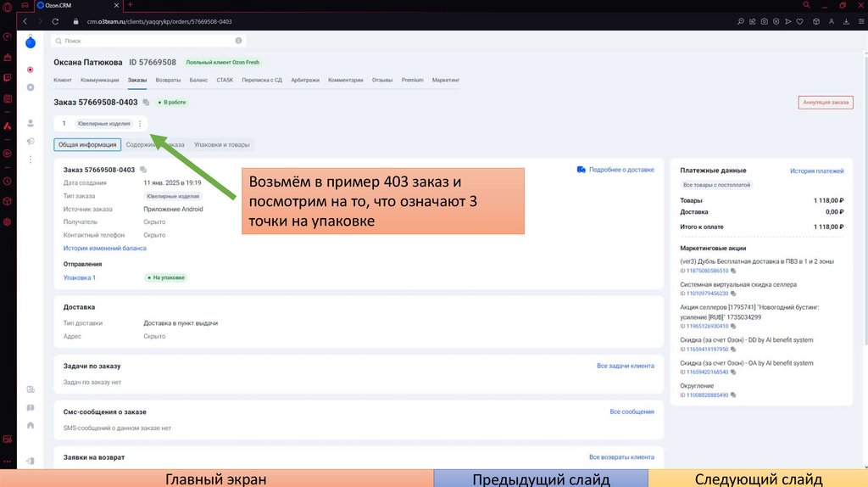Viewport: 868px width, 487px height.
Task: Click CRM sidebar user profile icon
Action: (31, 123)
